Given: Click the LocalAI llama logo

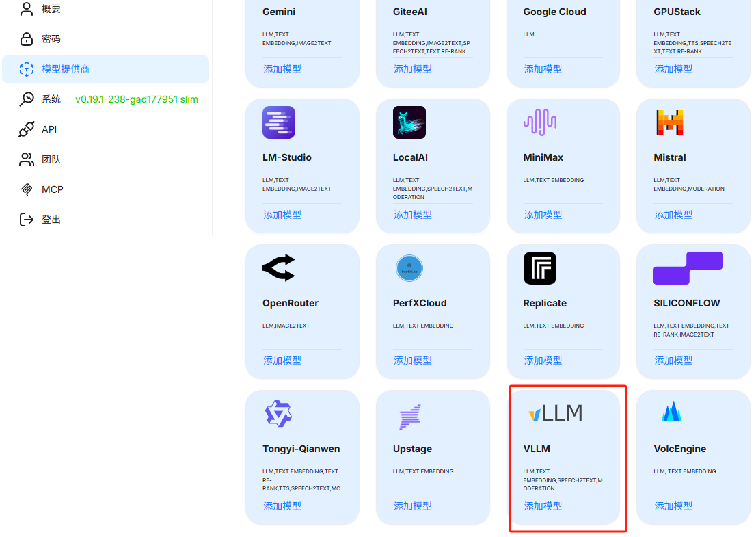Looking at the screenshot, I should 409,122.
